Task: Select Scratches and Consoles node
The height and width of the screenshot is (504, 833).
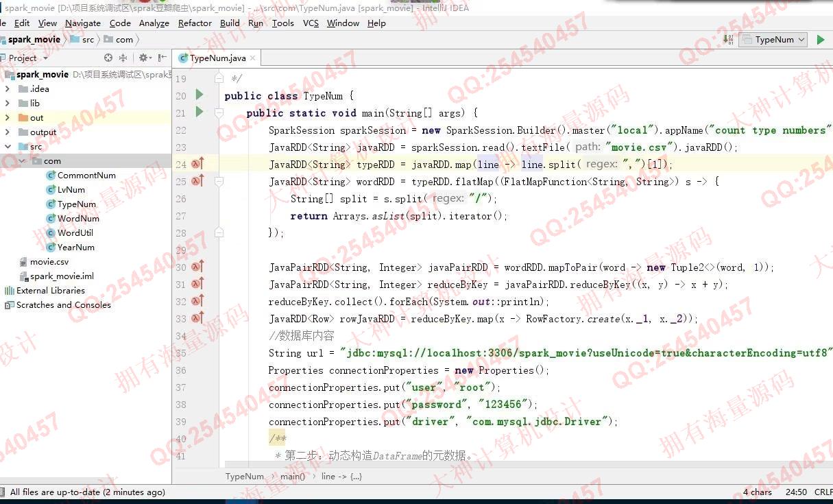Action: pyautogui.click(x=58, y=304)
